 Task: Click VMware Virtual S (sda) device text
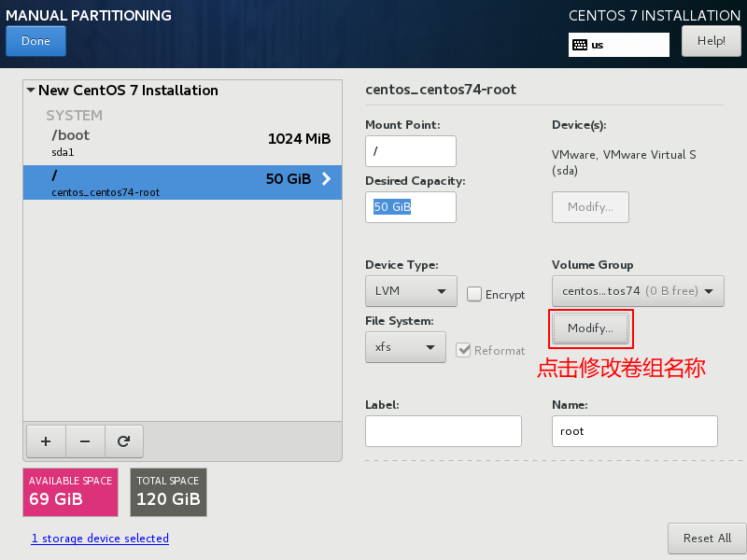624,162
